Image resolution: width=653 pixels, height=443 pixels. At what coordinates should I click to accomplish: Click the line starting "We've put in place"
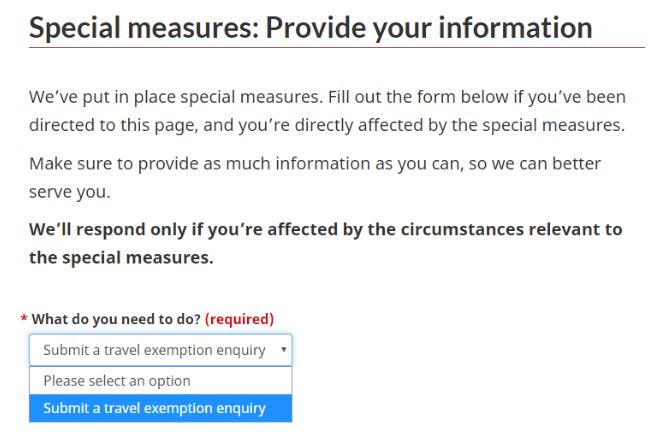[327, 97]
